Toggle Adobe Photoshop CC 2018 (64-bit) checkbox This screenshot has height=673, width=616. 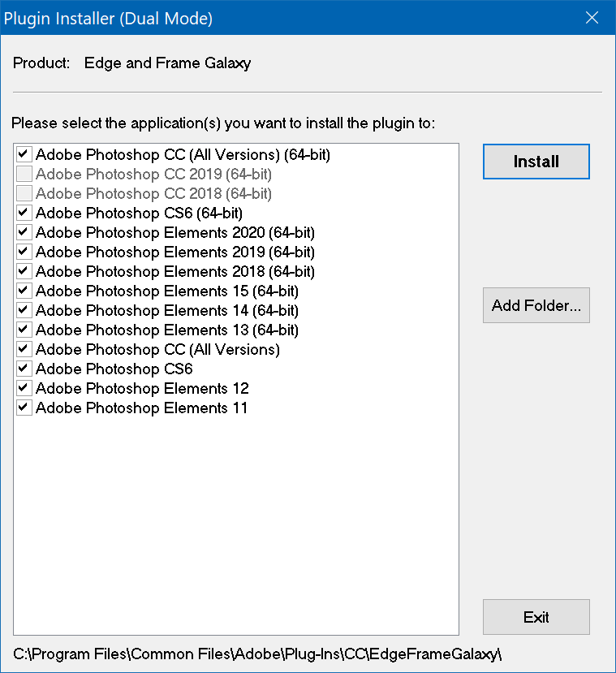[x=24, y=193]
